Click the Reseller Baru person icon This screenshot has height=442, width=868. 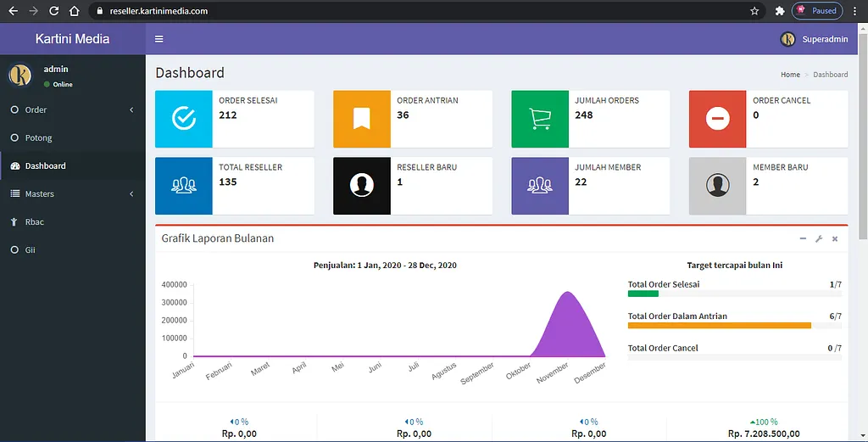click(x=362, y=186)
